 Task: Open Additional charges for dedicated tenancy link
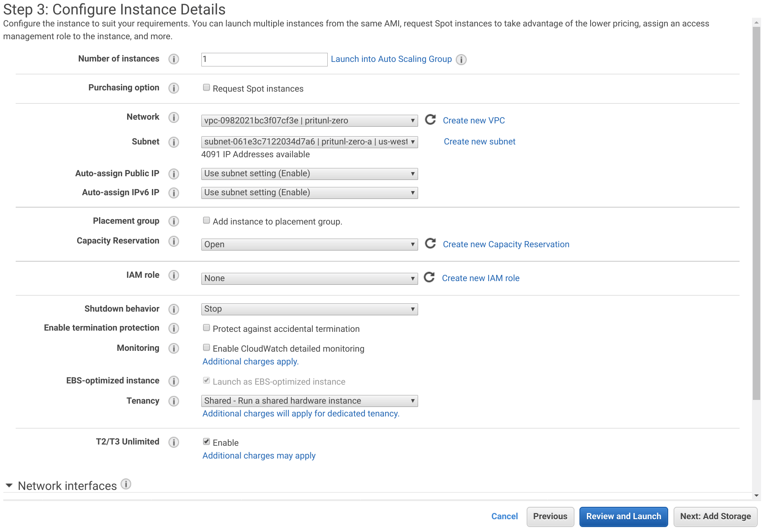pyautogui.click(x=301, y=414)
